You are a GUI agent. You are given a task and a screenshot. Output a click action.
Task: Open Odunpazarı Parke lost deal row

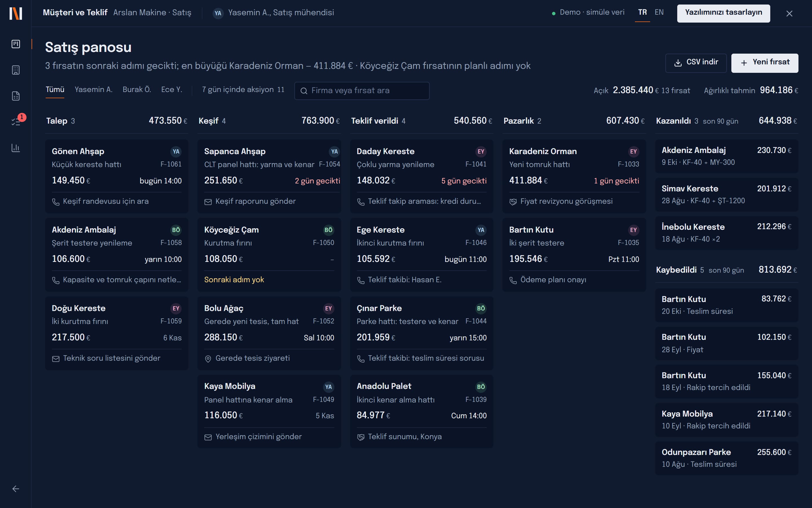727,458
